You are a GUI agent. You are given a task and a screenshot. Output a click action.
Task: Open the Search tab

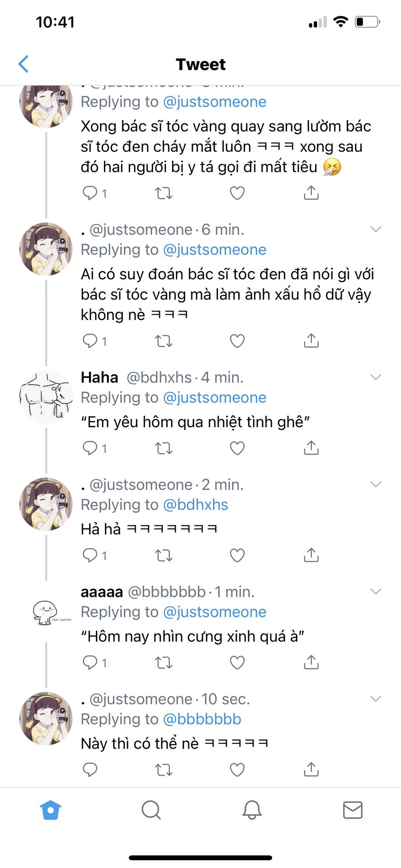(151, 810)
